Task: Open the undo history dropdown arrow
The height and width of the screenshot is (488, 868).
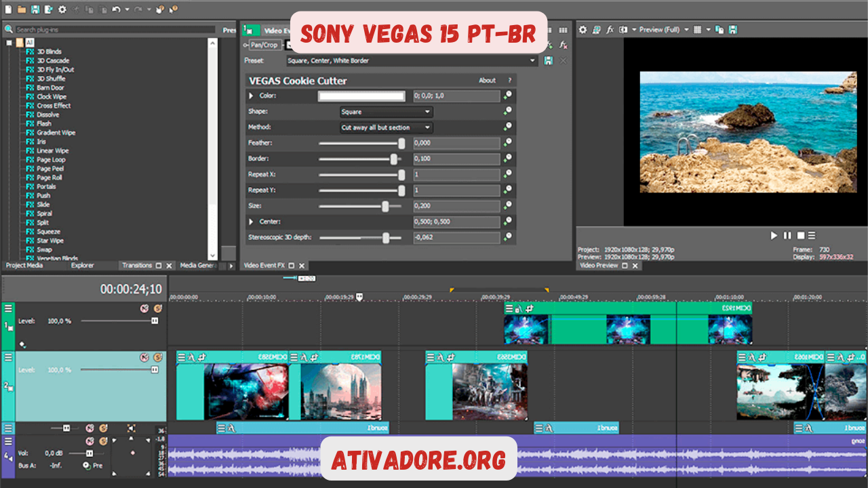Action: pos(127,9)
